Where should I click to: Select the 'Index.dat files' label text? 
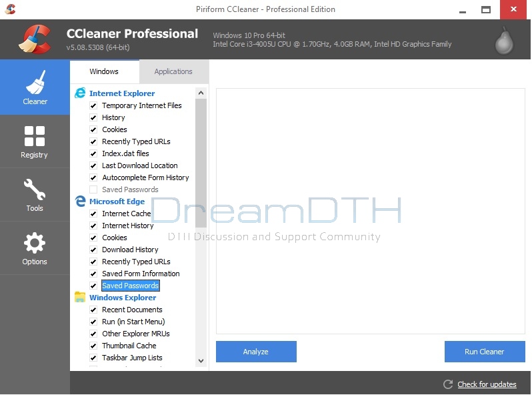point(125,153)
